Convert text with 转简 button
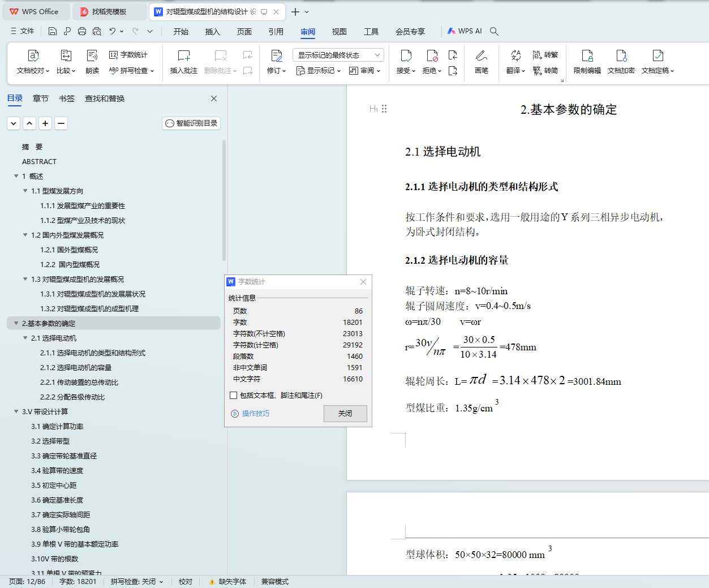This screenshot has height=588, width=709. point(545,71)
